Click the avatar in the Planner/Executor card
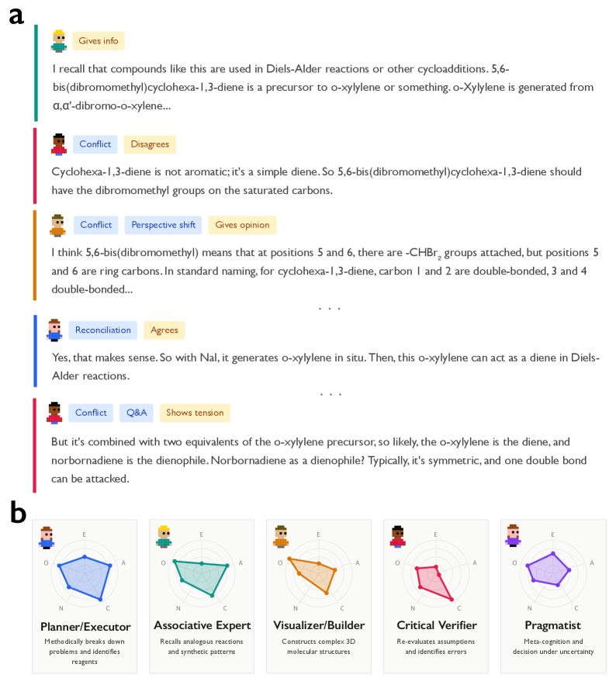The image size is (616, 685). 47,537
